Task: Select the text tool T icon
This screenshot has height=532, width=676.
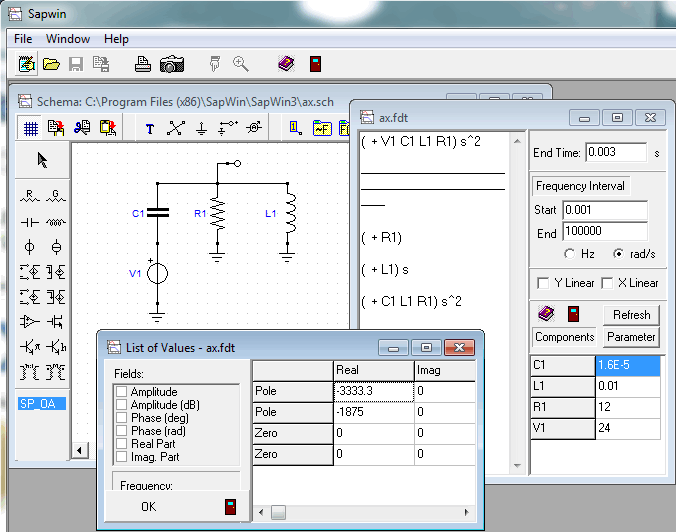Action: [x=150, y=128]
